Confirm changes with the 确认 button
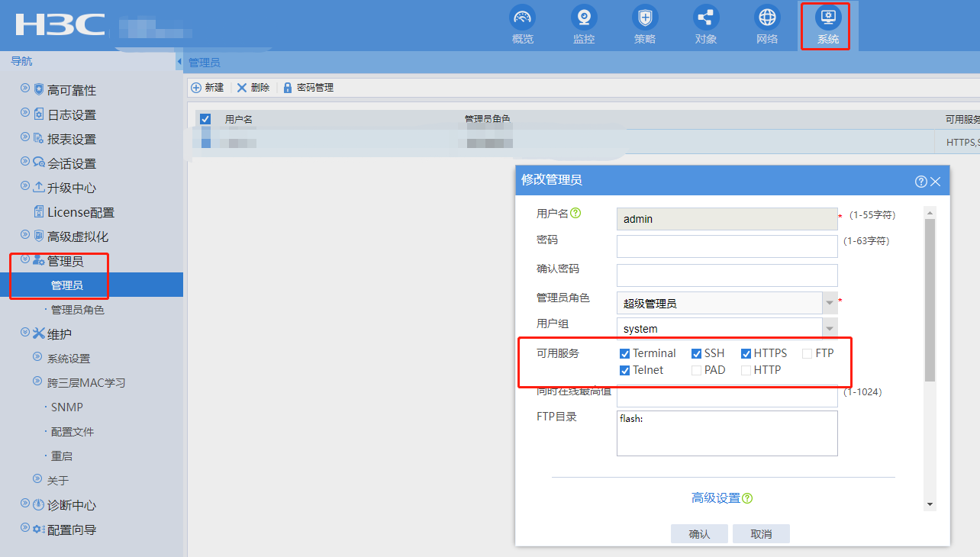This screenshot has width=980, height=557. [x=699, y=533]
